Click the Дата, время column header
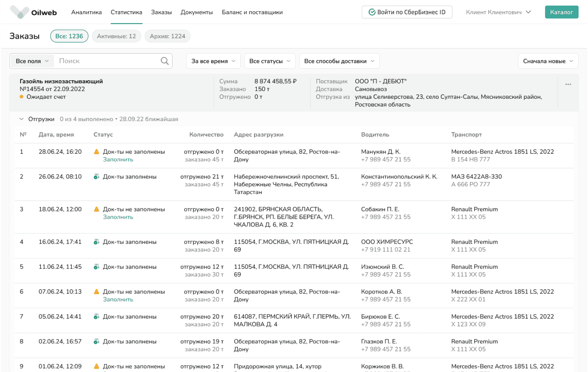Image resolution: width=588 pixels, height=372 pixels. [56, 135]
